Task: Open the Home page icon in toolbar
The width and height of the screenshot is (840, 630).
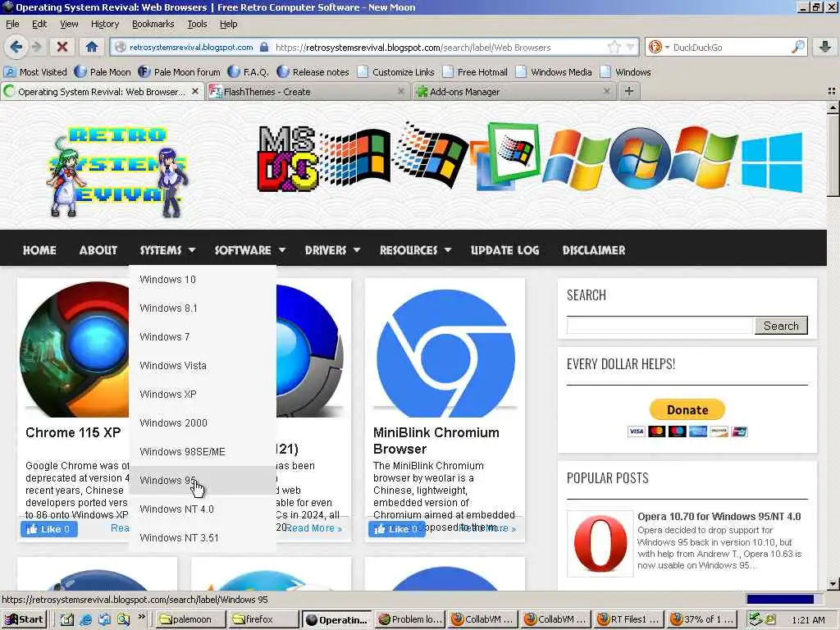Action: point(92,47)
